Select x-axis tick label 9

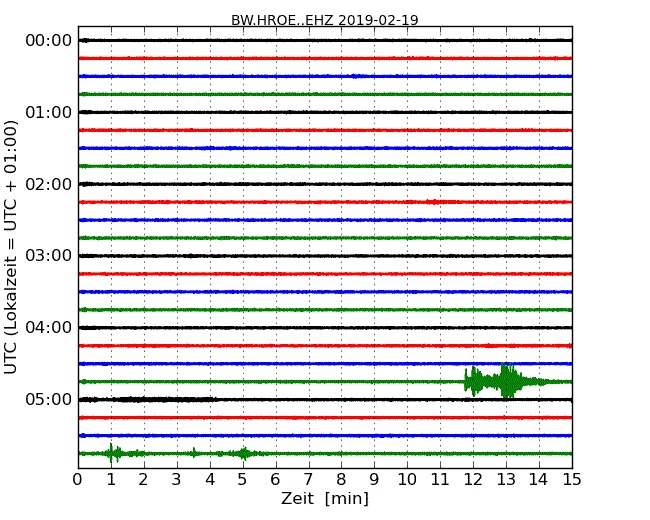pos(374,480)
